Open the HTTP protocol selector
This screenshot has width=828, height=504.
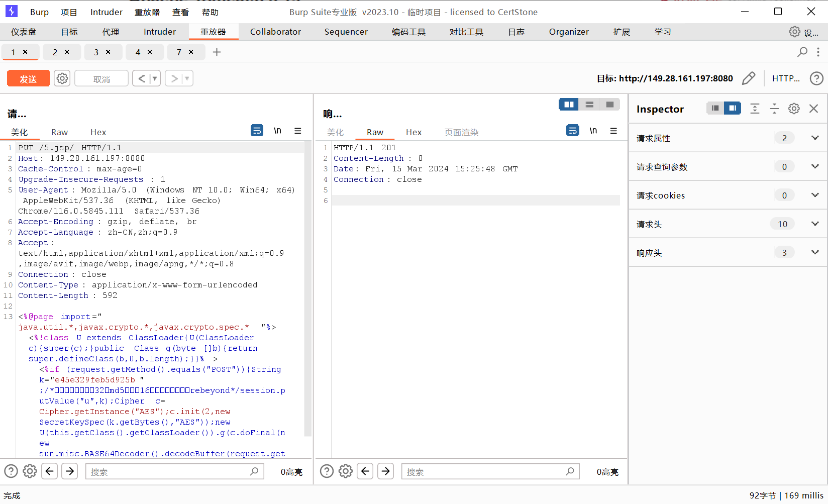click(x=786, y=78)
